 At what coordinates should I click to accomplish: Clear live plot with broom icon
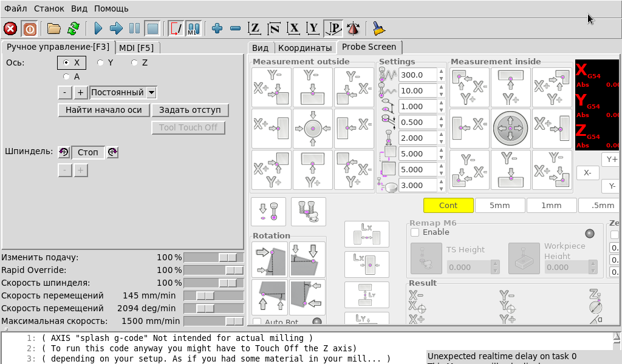[x=378, y=29]
